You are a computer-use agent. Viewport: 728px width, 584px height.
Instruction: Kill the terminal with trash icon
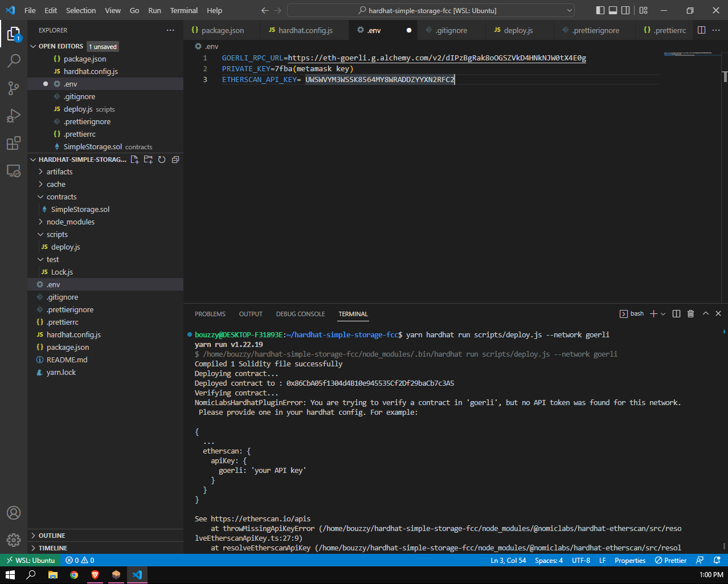690,314
